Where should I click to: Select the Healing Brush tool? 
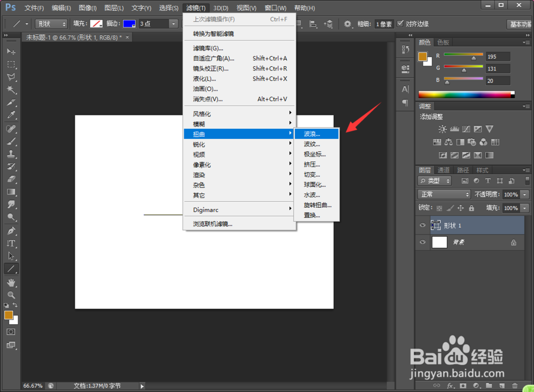point(11,129)
